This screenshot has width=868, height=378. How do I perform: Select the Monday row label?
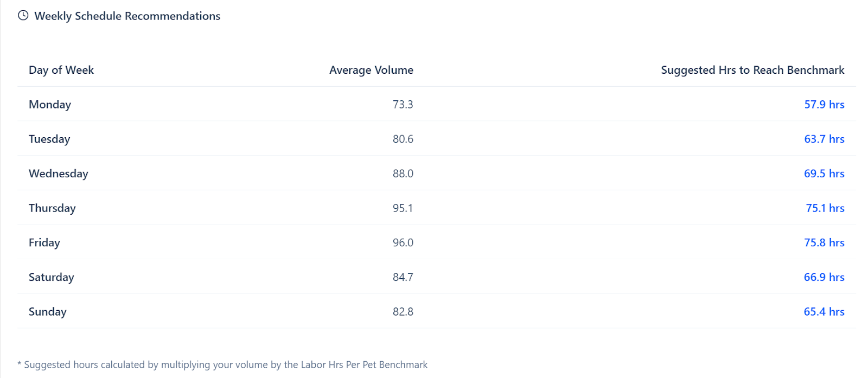pos(50,105)
